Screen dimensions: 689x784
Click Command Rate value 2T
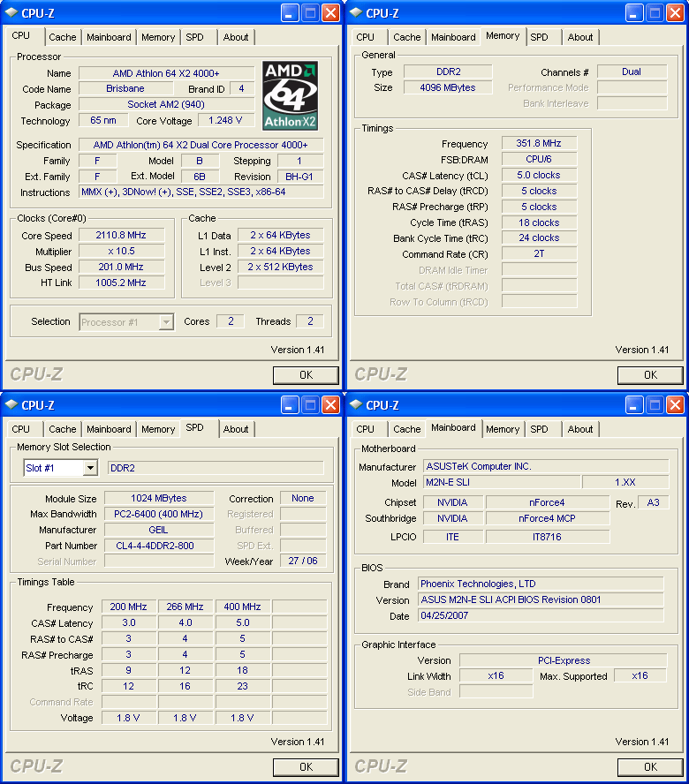coord(539,253)
